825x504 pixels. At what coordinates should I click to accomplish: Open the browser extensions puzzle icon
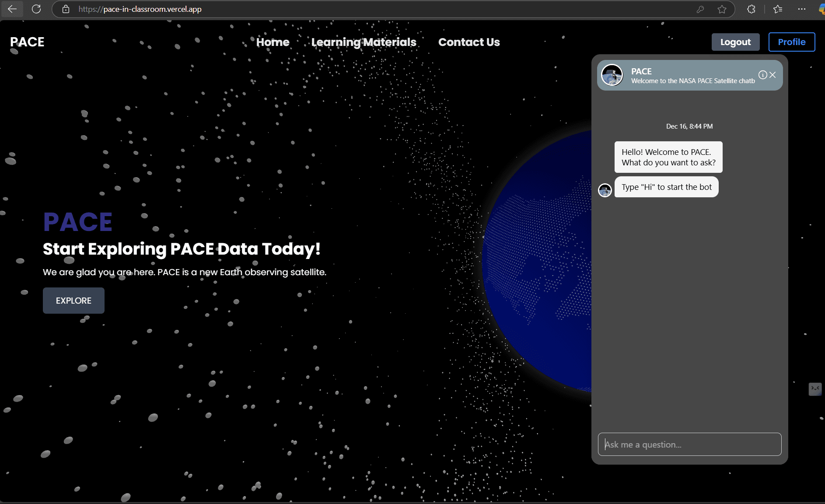click(x=752, y=9)
